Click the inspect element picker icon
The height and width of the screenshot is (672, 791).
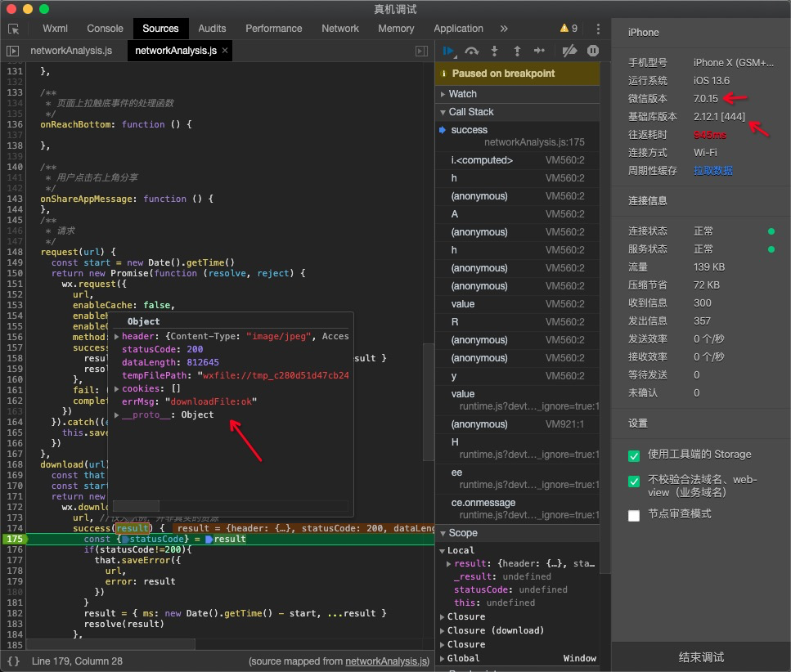click(14, 29)
